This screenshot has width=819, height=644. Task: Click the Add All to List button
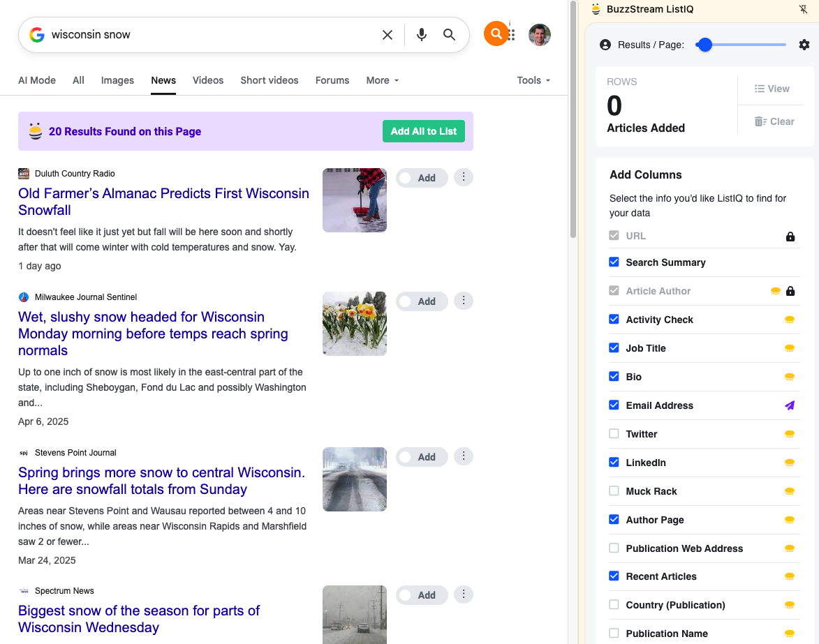click(x=423, y=131)
